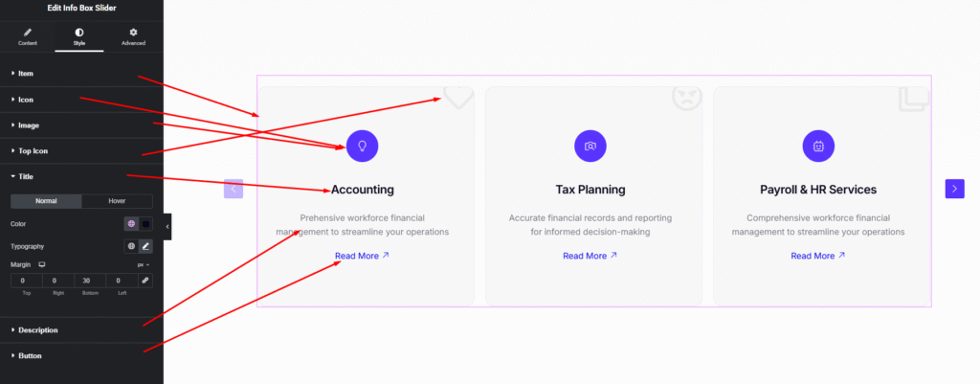The image size is (980, 384).
Task: Expand the Description style section
Action: click(38, 330)
